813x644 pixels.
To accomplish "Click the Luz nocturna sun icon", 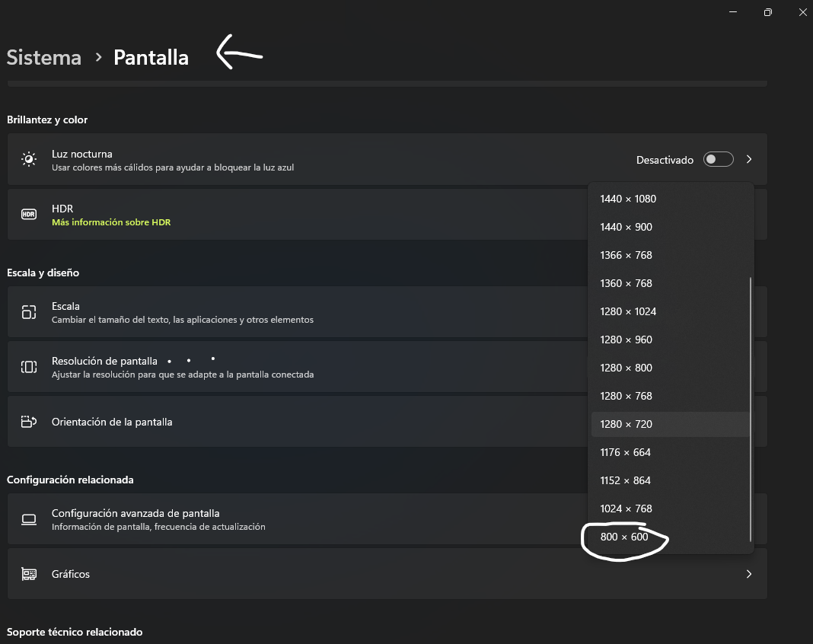I will coord(29,159).
